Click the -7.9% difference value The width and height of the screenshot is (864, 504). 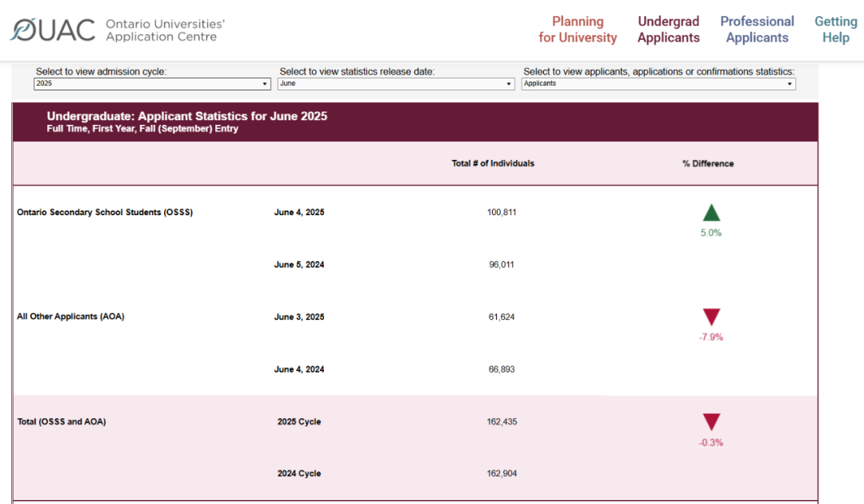tap(710, 337)
